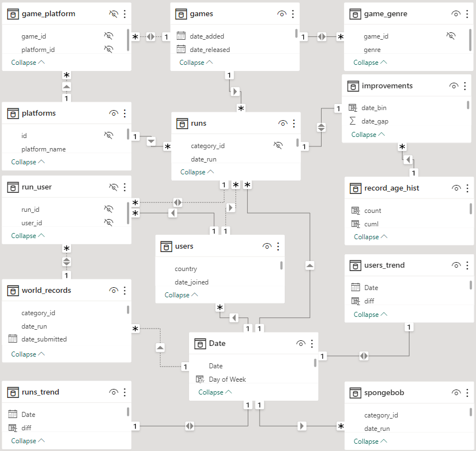The height and width of the screenshot is (451, 476).
Task: Collapse the platforms table
Action: tap(27, 162)
